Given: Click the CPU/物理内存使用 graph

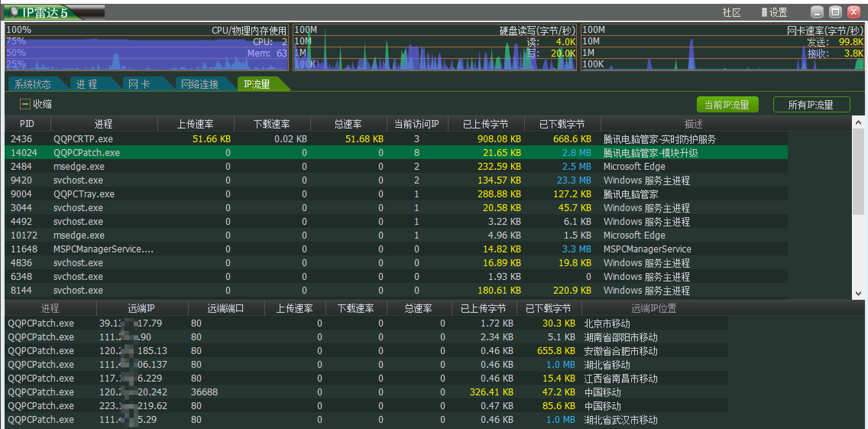Looking at the screenshot, I should tap(147, 47).
